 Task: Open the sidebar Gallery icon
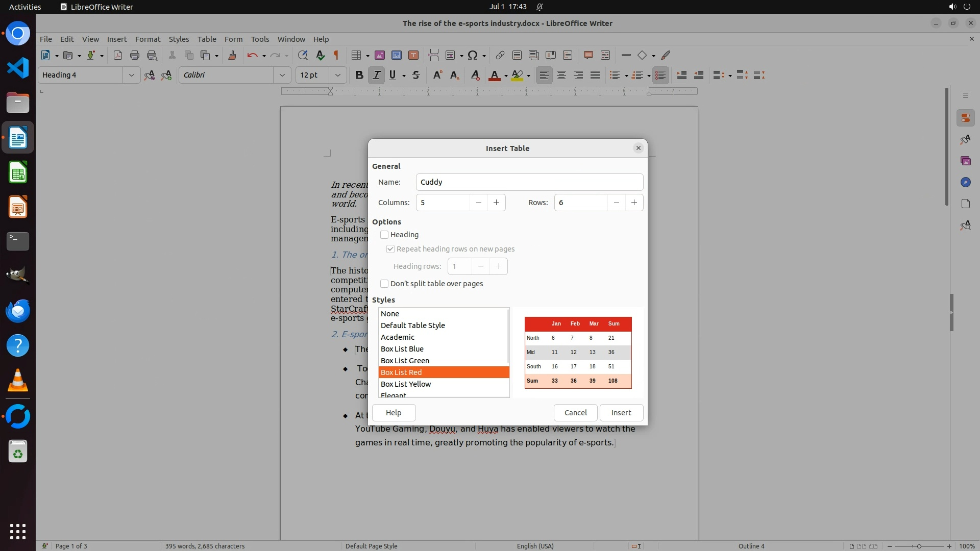pyautogui.click(x=965, y=161)
